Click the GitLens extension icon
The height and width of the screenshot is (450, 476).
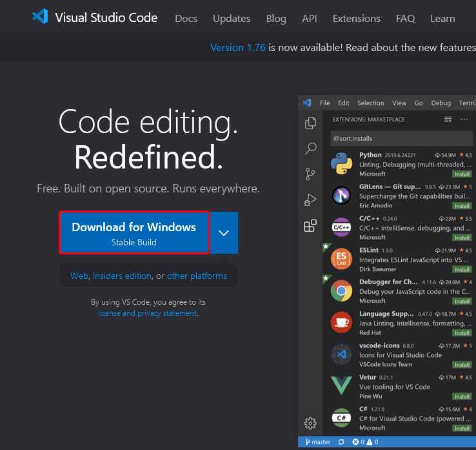(x=341, y=196)
